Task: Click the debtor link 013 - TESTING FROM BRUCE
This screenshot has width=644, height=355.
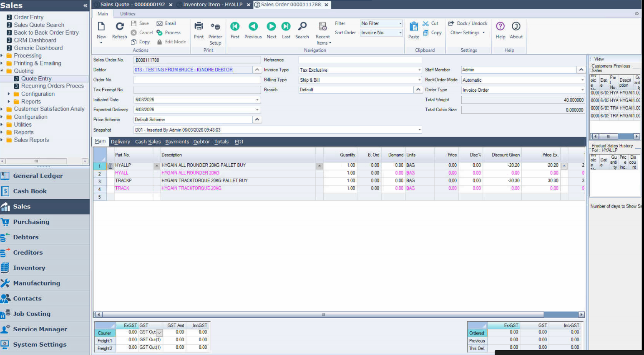Action: [x=184, y=70]
